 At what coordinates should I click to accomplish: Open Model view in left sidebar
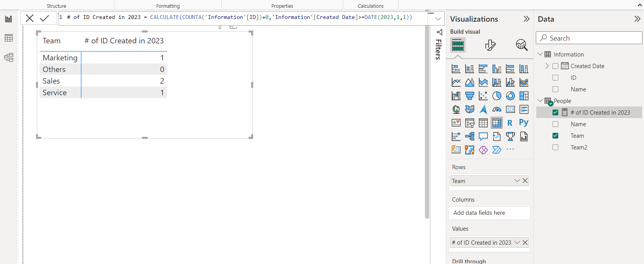pyautogui.click(x=9, y=57)
